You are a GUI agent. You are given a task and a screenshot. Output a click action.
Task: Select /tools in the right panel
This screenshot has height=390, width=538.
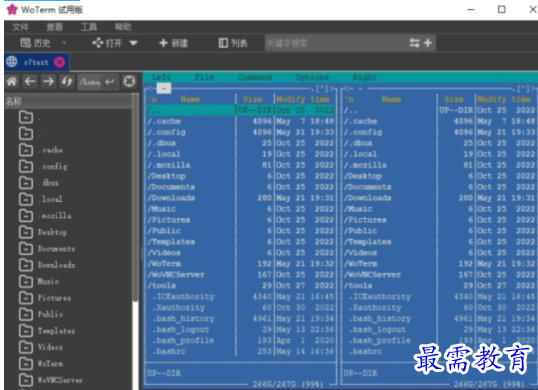[440, 286]
